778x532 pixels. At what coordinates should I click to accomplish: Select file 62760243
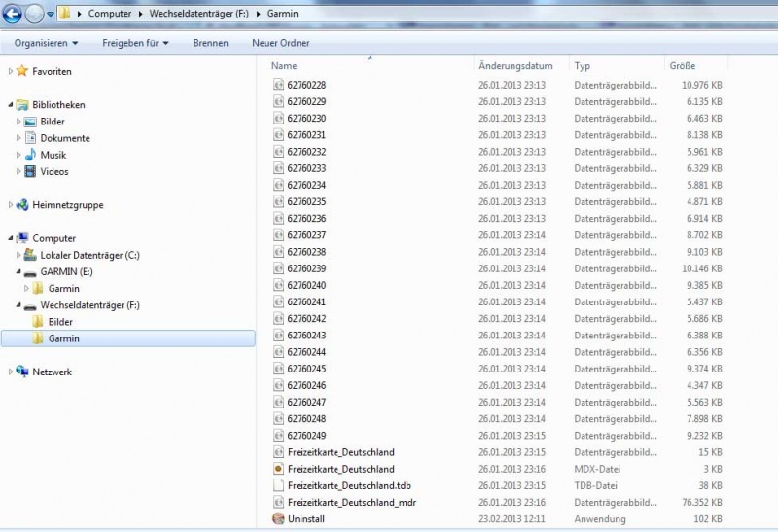[306, 335]
